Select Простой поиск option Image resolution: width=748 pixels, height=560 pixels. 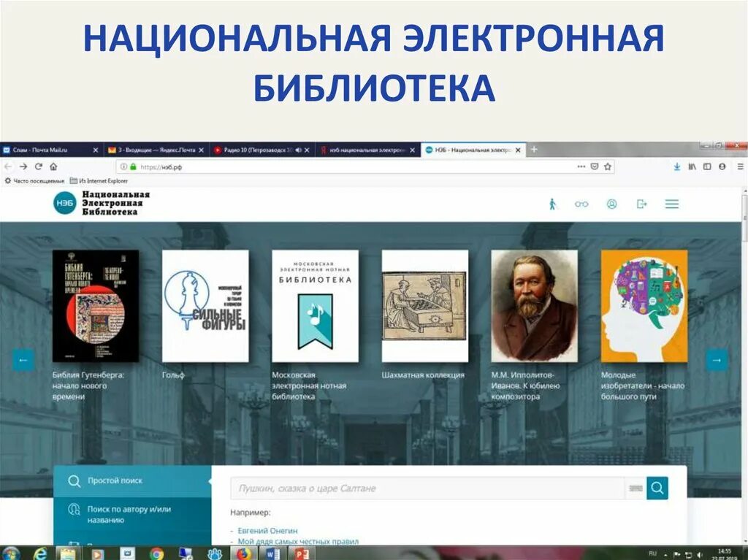click(x=132, y=481)
